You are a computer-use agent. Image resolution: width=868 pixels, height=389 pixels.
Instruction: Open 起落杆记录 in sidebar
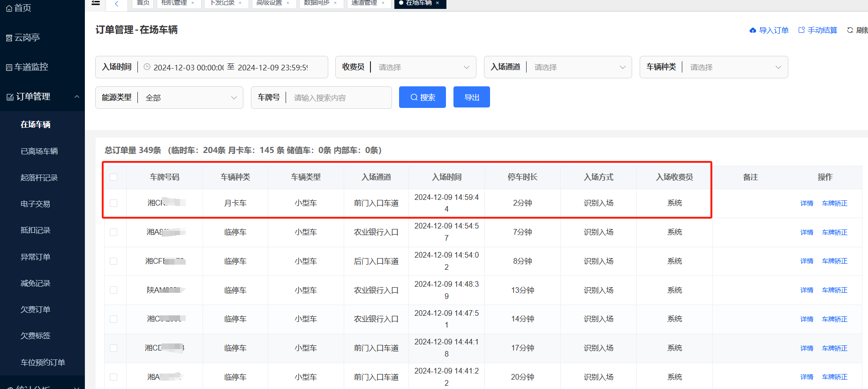[39, 178]
